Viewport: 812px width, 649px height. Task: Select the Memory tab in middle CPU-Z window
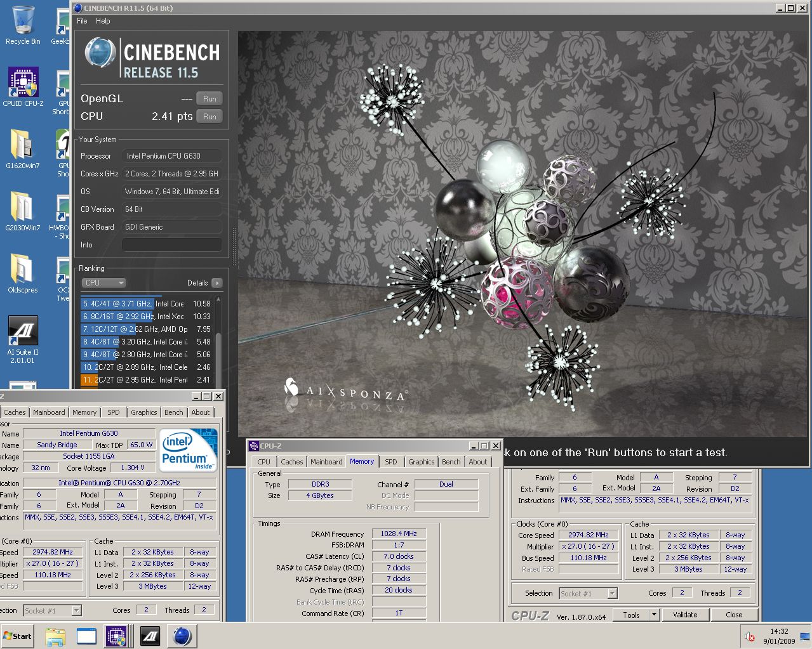point(362,461)
